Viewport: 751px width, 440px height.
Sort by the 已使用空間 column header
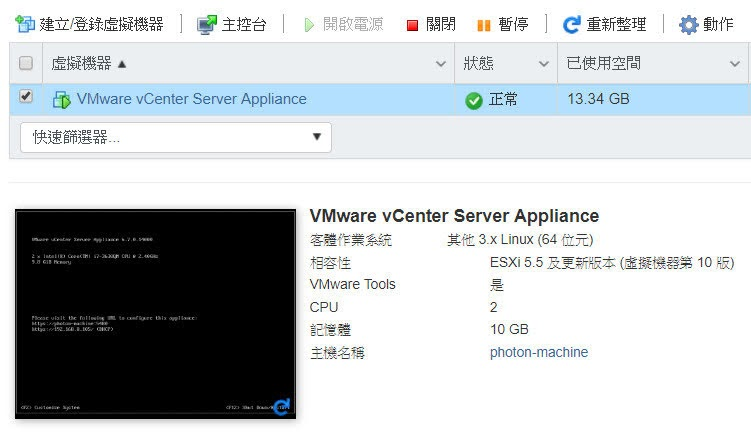pyautogui.click(x=603, y=63)
